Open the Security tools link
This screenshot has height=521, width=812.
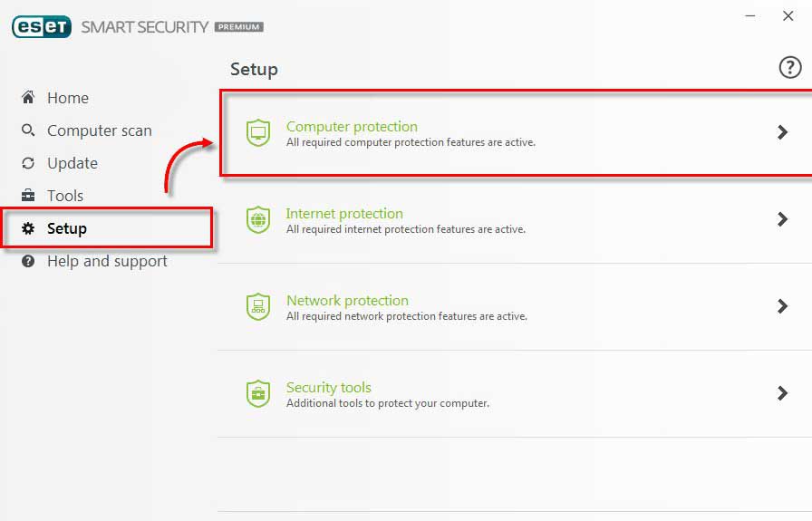point(329,388)
